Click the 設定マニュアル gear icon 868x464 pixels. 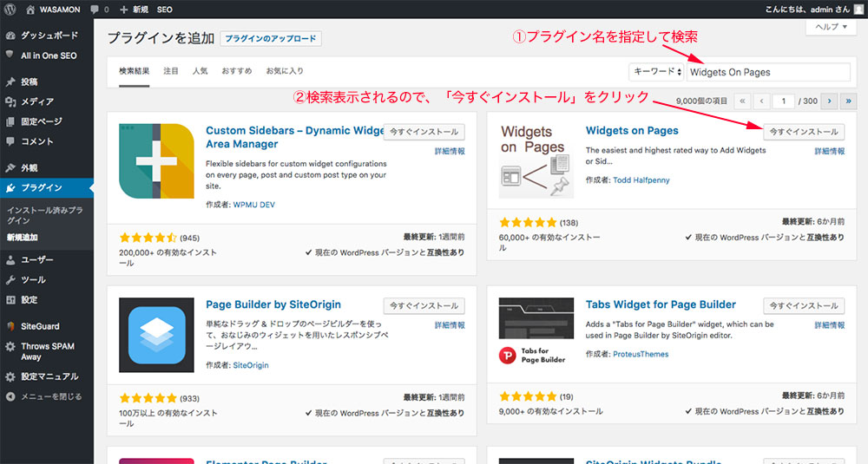tap(10, 376)
